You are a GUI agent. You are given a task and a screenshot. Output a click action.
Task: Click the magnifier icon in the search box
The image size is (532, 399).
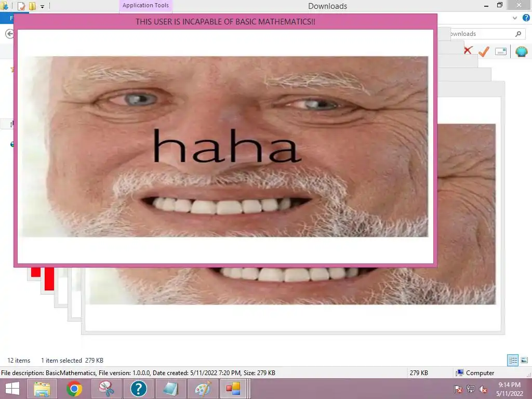518,34
